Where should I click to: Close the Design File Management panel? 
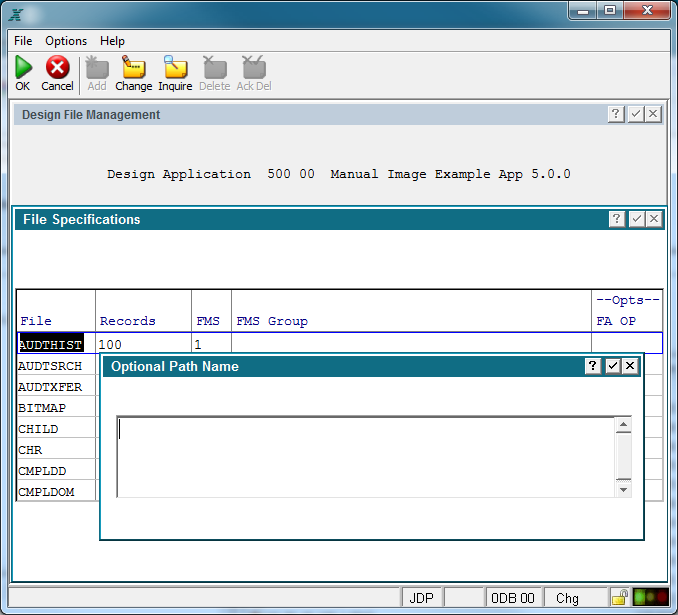click(653, 114)
